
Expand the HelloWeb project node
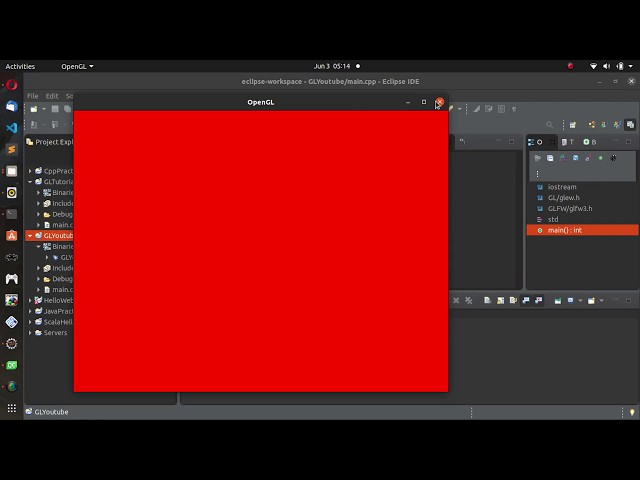30,300
